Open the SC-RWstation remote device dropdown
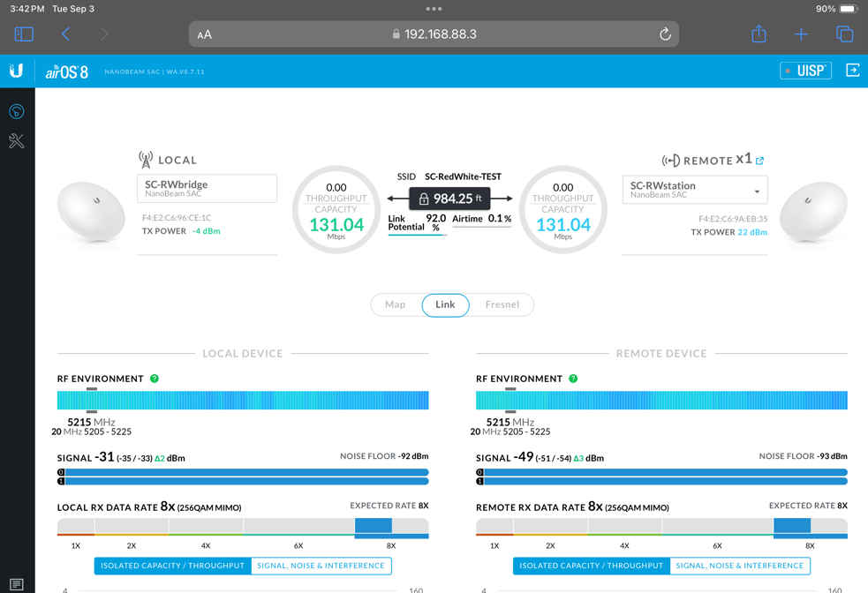Image resolution: width=868 pixels, height=593 pixels. click(694, 189)
